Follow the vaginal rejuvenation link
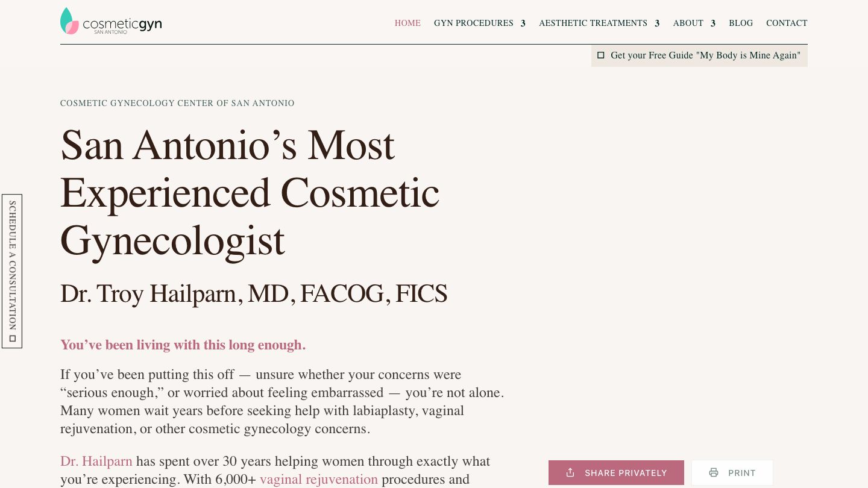The height and width of the screenshot is (488, 868). 319,480
